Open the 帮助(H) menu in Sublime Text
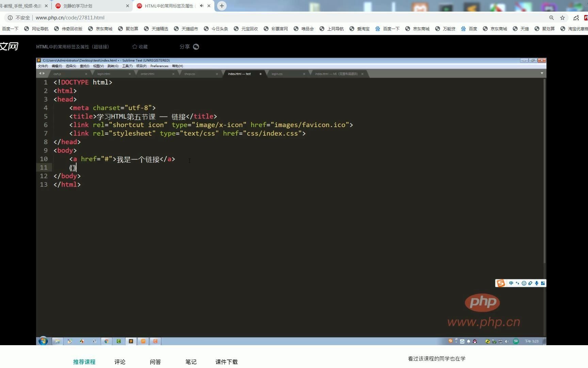The height and width of the screenshot is (368, 588). point(177,66)
